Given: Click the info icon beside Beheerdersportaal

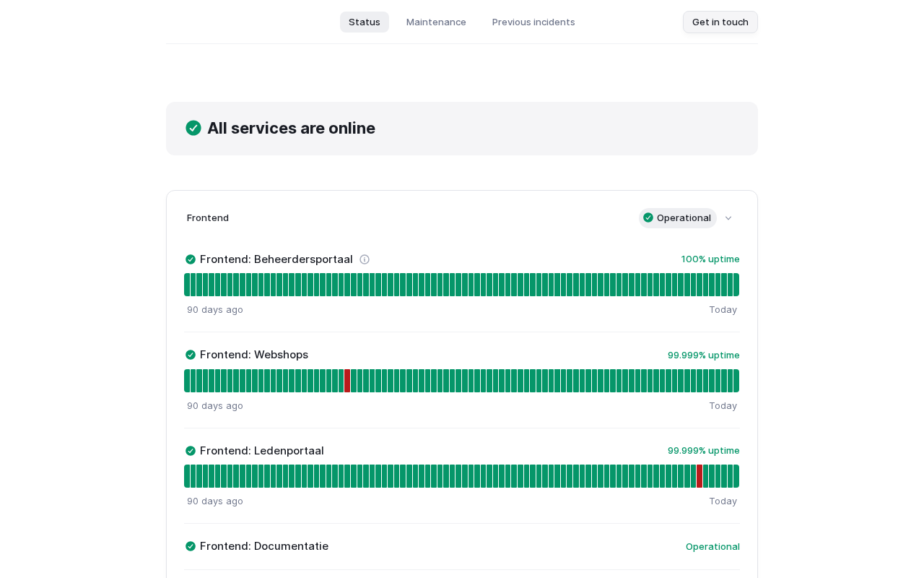Looking at the screenshot, I should (x=365, y=259).
